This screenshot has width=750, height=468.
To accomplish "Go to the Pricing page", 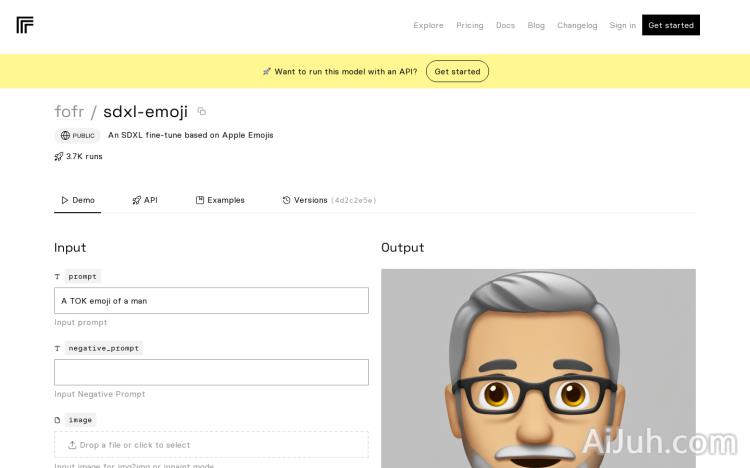I will pyautogui.click(x=469, y=25).
